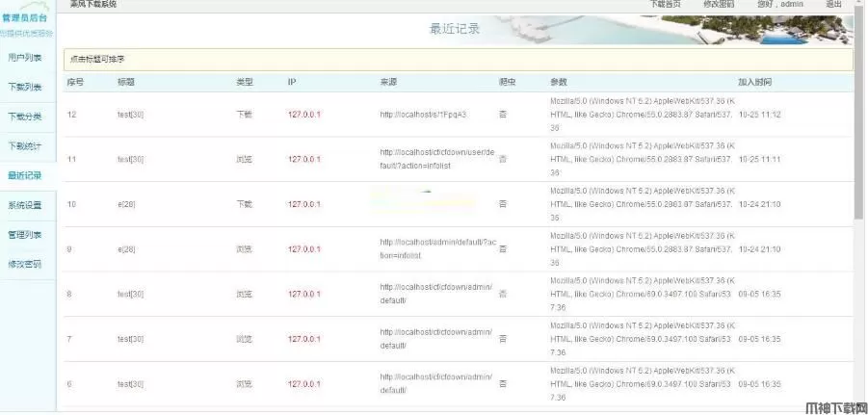This screenshot has height=415, width=868.
Task: Open 系统设置 in the sidebar
Action: coord(25,205)
